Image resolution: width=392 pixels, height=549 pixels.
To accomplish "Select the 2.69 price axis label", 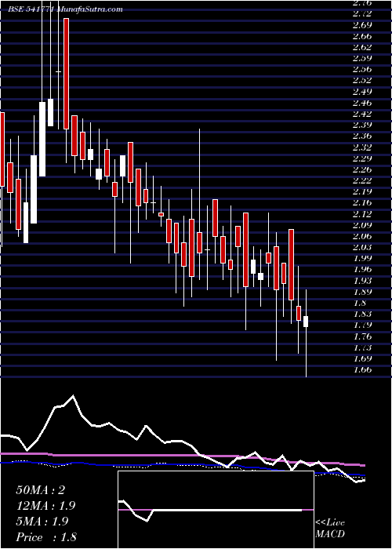I will (361, 25).
